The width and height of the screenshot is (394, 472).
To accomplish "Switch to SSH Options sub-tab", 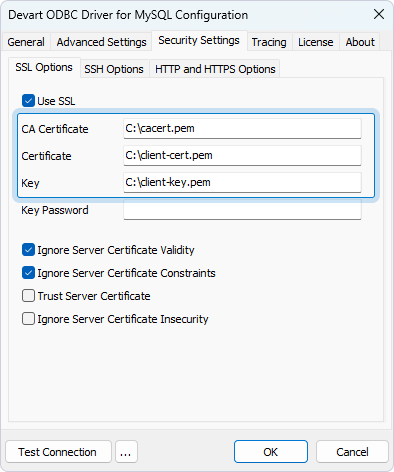I will click(x=114, y=69).
